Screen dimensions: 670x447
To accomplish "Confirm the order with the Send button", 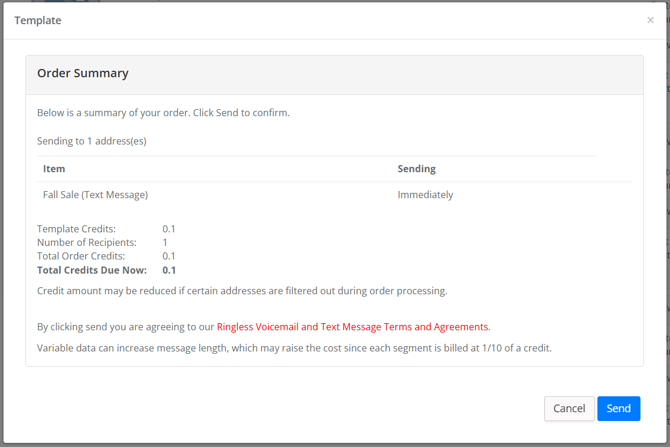I will pos(618,409).
